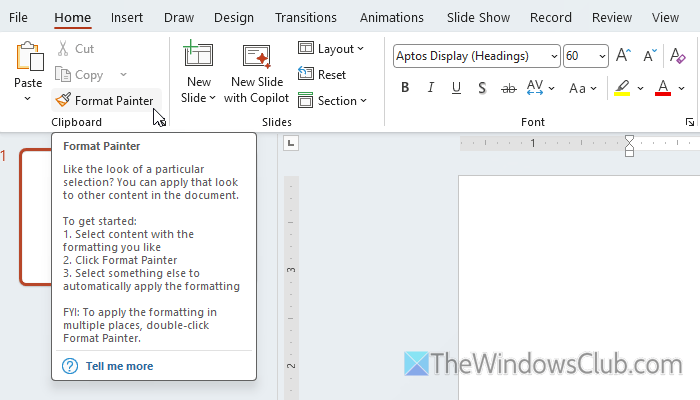The height and width of the screenshot is (400, 700).
Task: Switch to the Design tab
Action: 233,17
